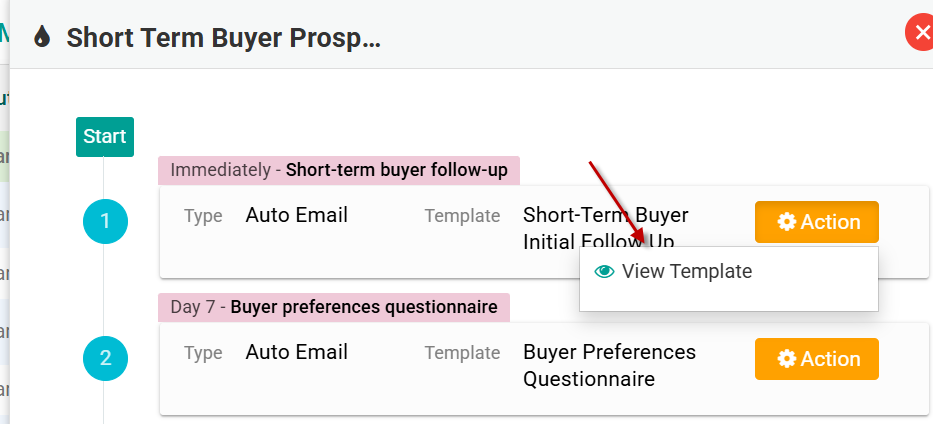Open the Action dropdown for step 2
The width and height of the screenshot is (933, 424).
point(816,359)
